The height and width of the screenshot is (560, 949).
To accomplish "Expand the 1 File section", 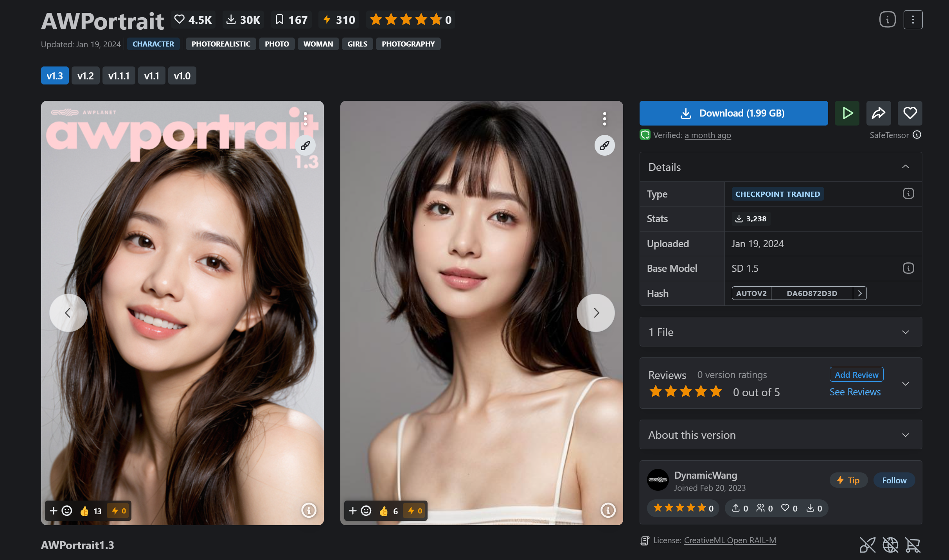I will (x=906, y=331).
